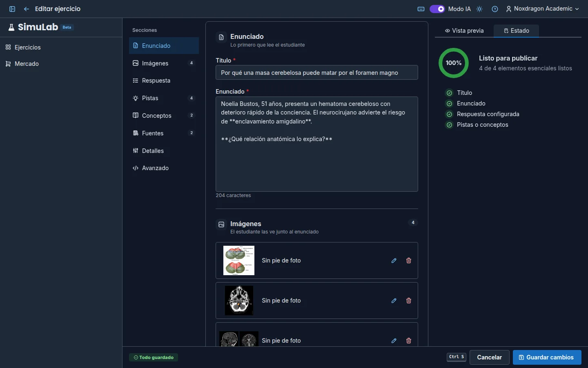Click the Cancelar button
This screenshot has width=588, height=368.
489,357
